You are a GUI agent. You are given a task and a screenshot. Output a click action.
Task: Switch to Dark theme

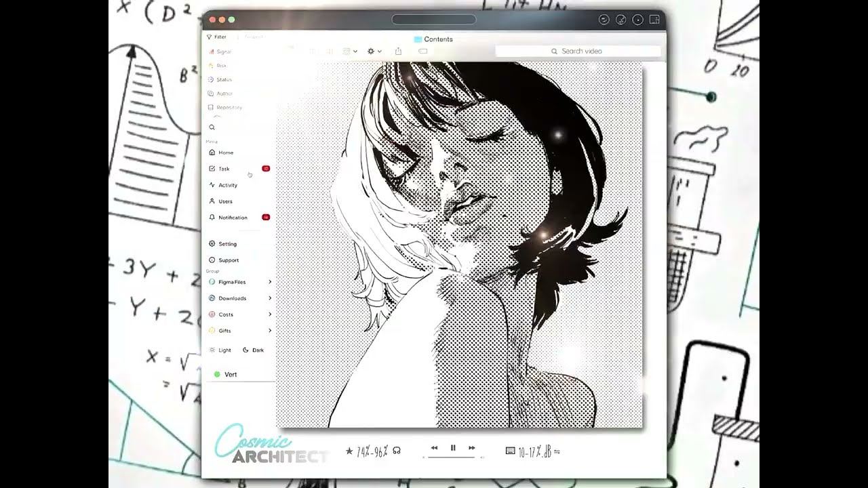tap(254, 350)
